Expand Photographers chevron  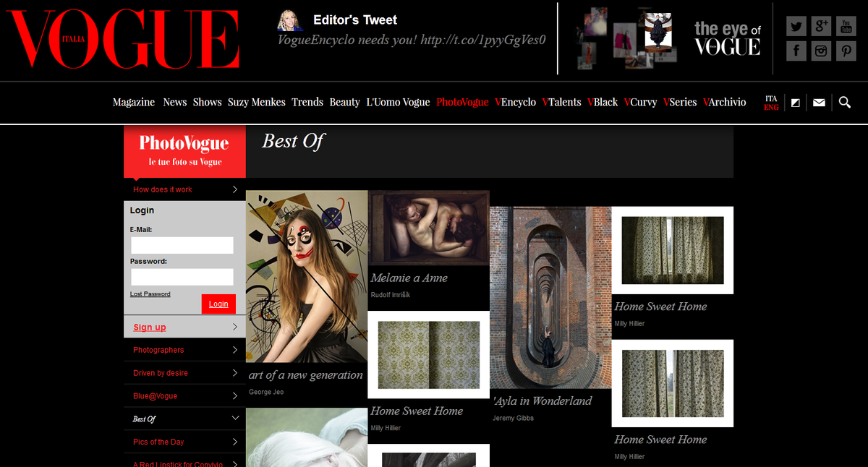(235, 350)
